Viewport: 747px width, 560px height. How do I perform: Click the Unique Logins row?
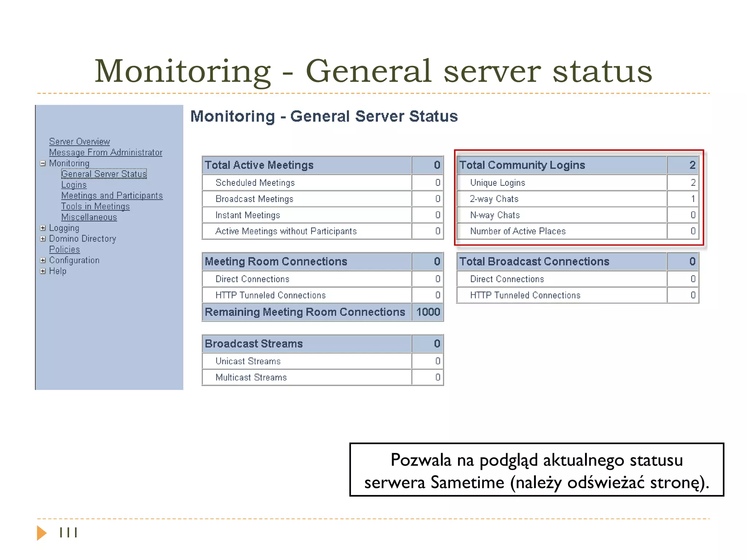click(x=578, y=183)
